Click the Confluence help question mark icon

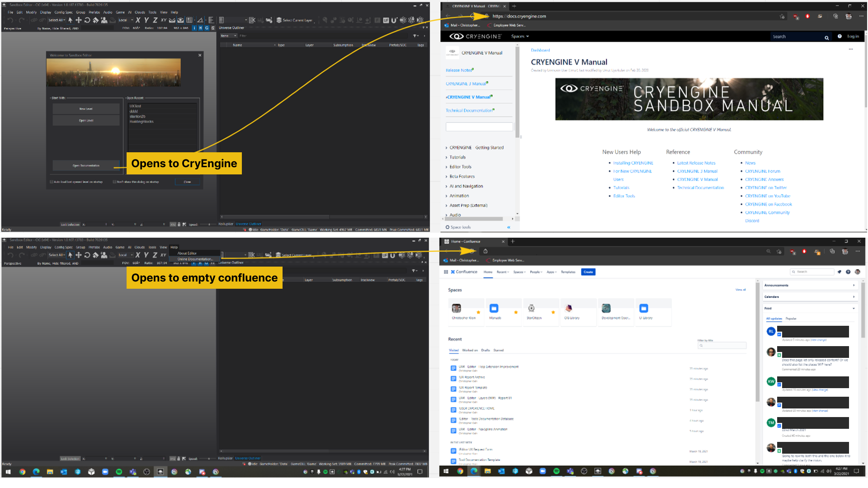point(848,272)
